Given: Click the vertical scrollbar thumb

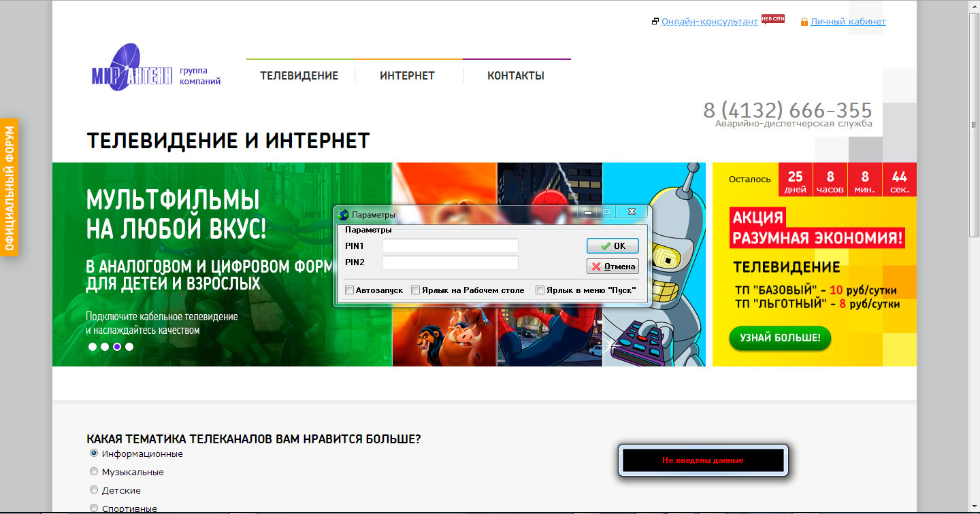Looking at the screenshot, I should [974, 126].
